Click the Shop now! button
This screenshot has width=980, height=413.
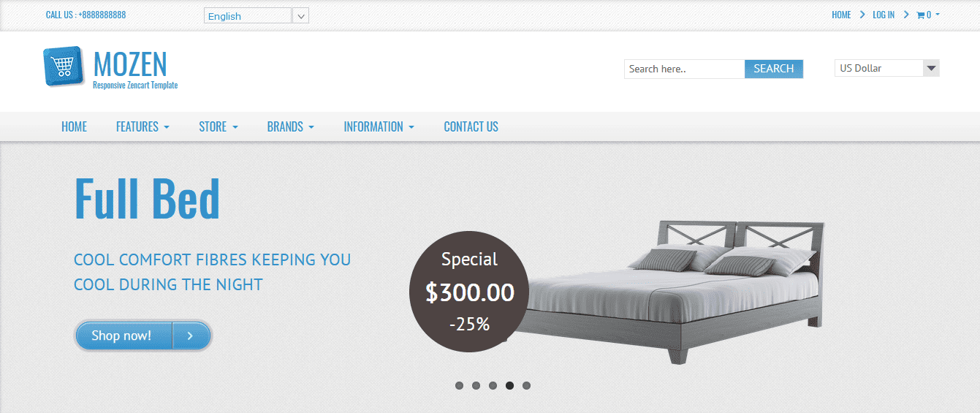point(121,336)
